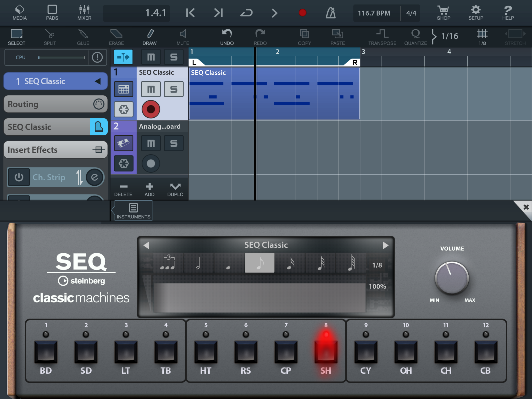Choose the SPLIT tool
Screen dimensions: 532x399
coord(50,37)
